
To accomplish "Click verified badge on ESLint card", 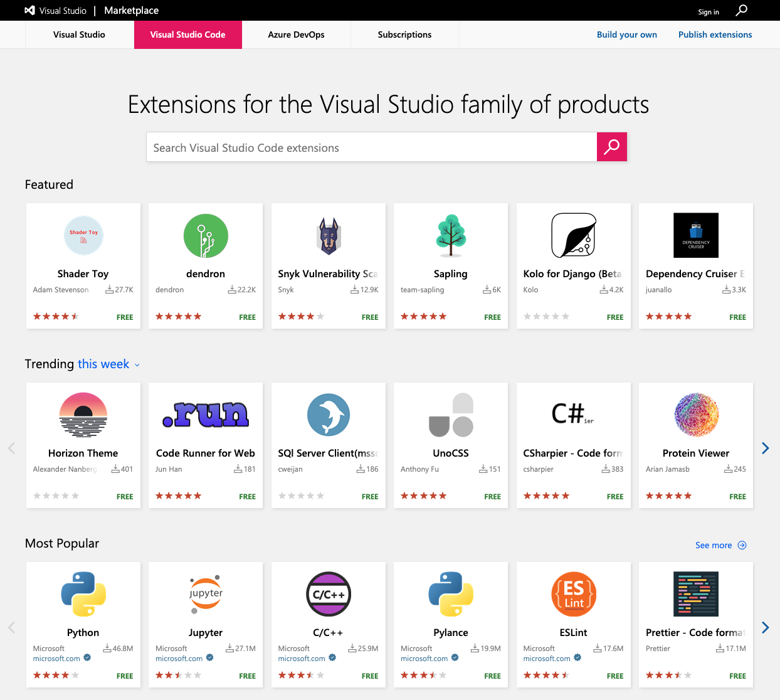I will pos(577,657).
